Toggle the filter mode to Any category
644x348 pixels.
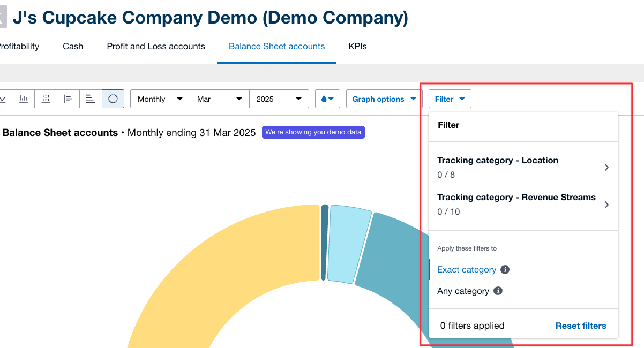pos(464,291)
